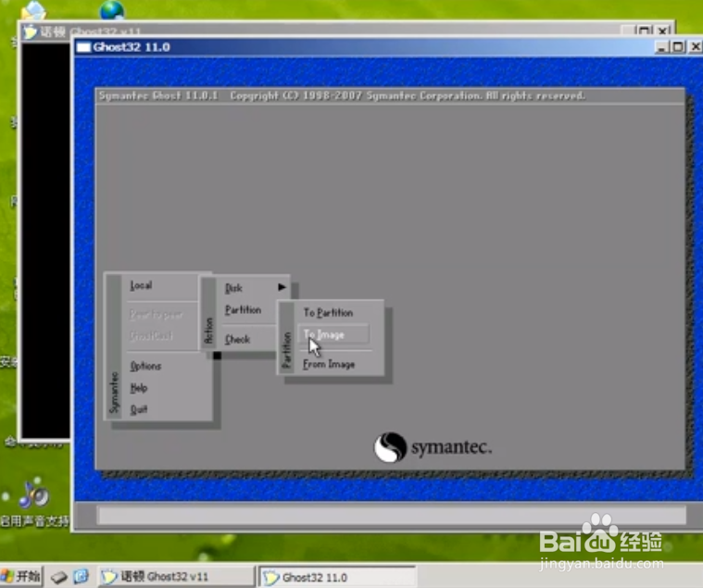Screen dimensions: 703x588
Task: Click the drive quick launch icon
Action: 58,577
